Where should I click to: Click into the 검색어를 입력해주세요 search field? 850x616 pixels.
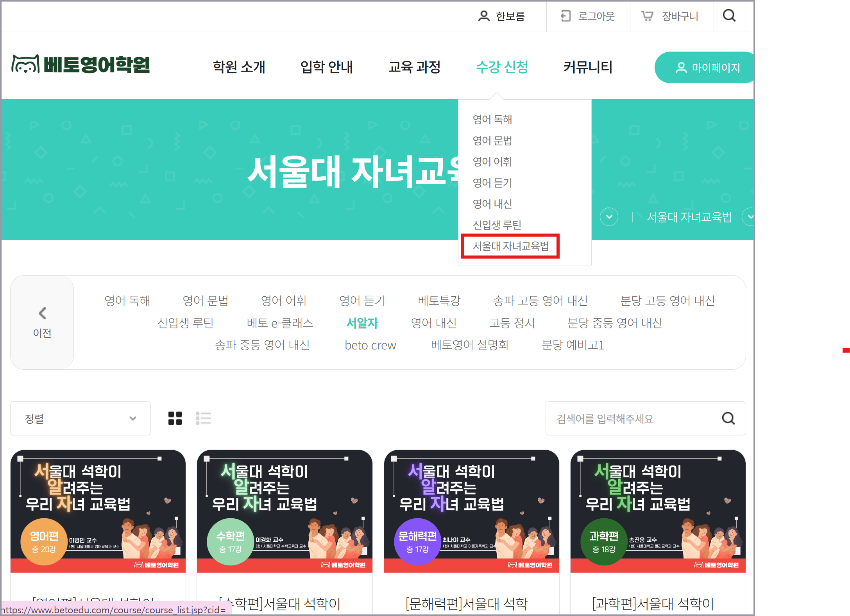click(633, 419)
